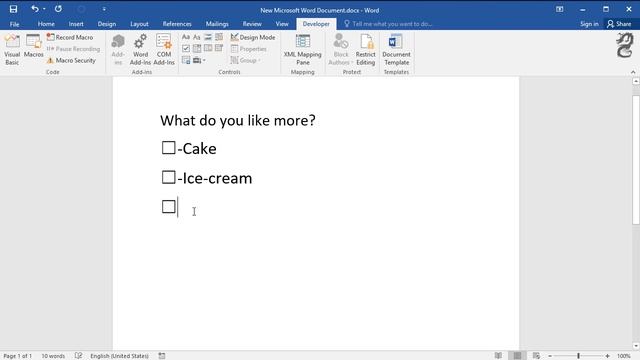Toggle Design Mode

pyautogui.click(x=253, y=37)
